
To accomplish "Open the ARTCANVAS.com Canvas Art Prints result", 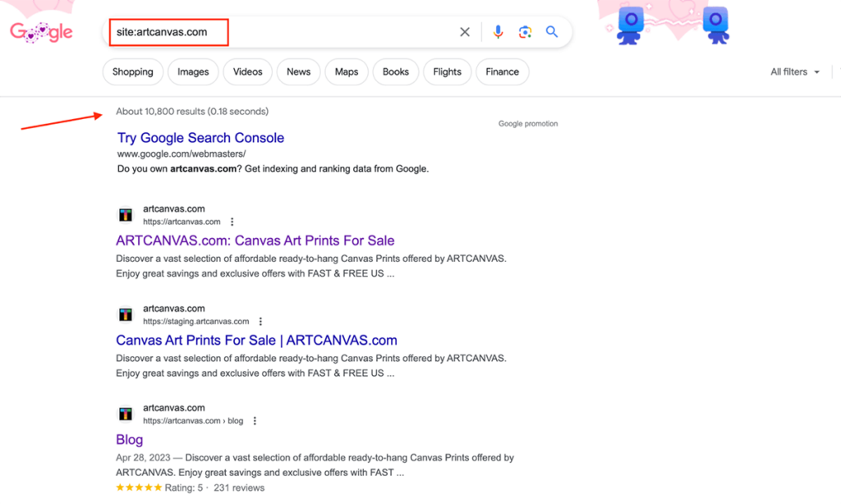I will [x=255, y=241].
